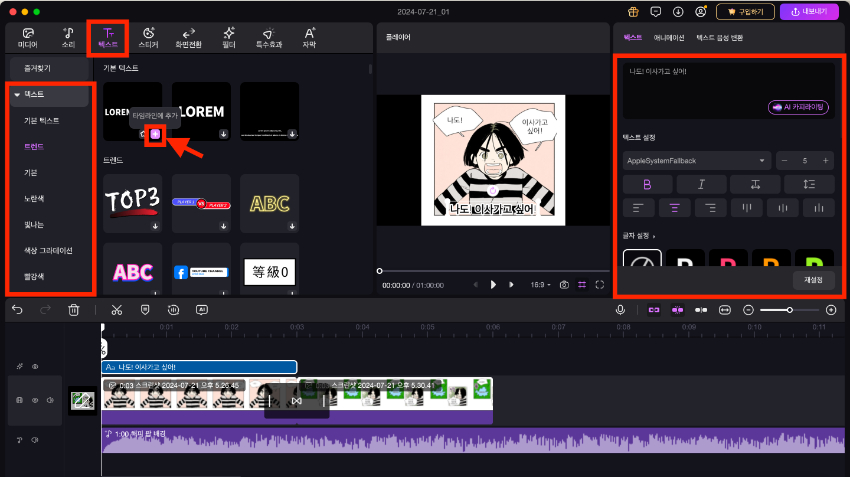850x477 pixels.
Task: Click the microphone voiceover icon
Action: coord(621,310)
